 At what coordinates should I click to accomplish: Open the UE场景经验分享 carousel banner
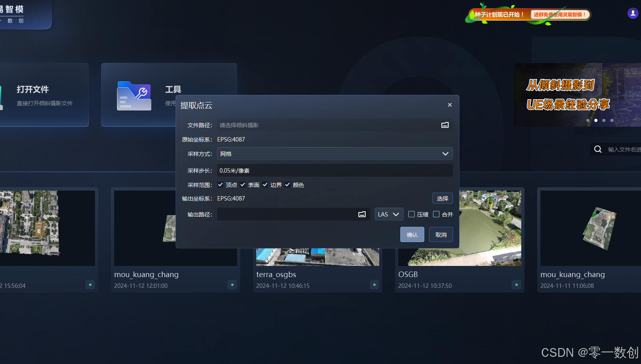(578, 95)
